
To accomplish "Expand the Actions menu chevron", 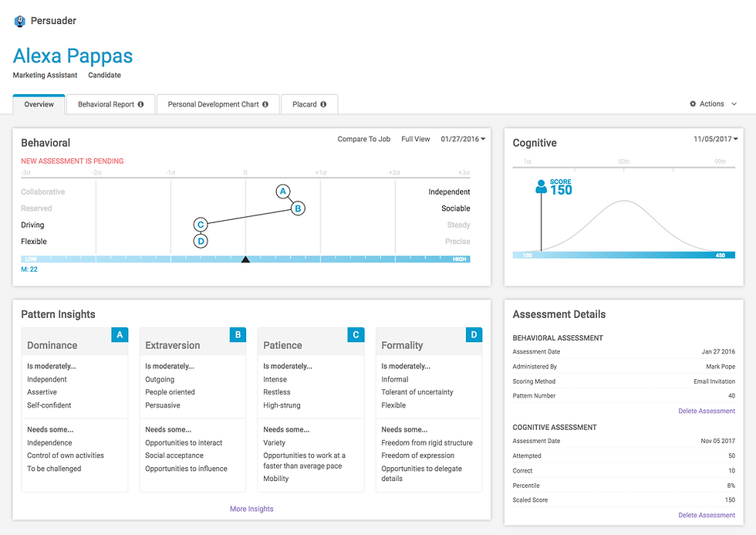I will pos(734,104).
